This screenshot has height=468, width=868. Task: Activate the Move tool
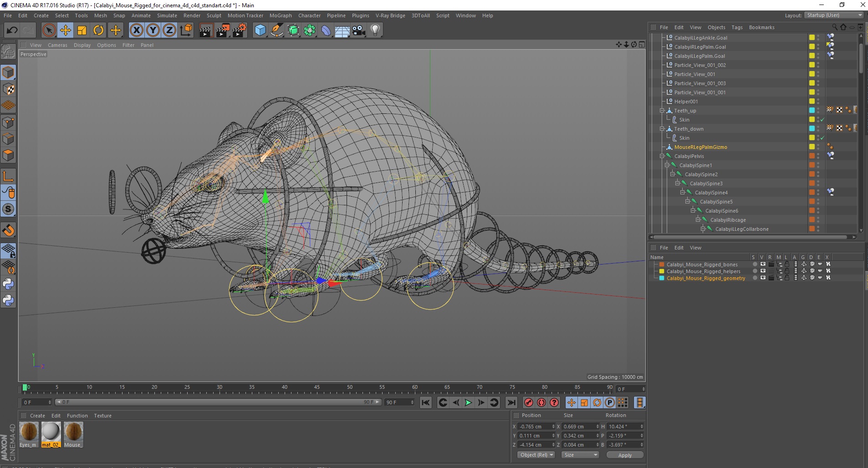click(66, 31)
